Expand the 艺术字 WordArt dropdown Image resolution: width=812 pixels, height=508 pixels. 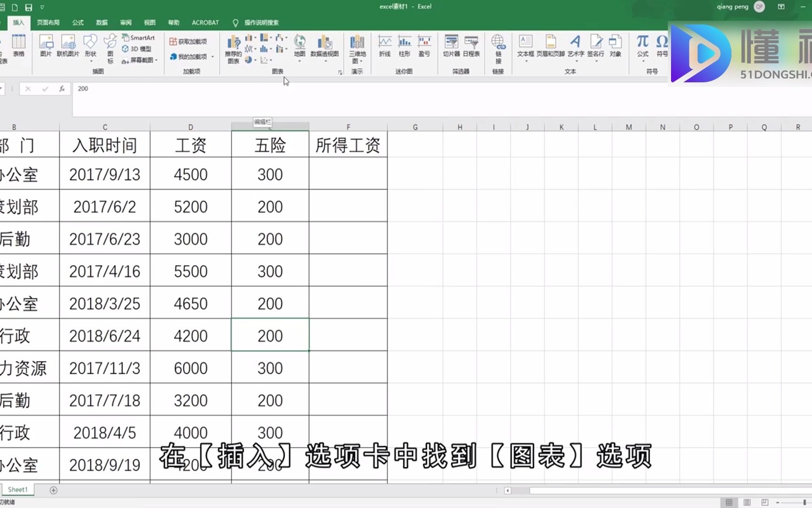[576, 61]
